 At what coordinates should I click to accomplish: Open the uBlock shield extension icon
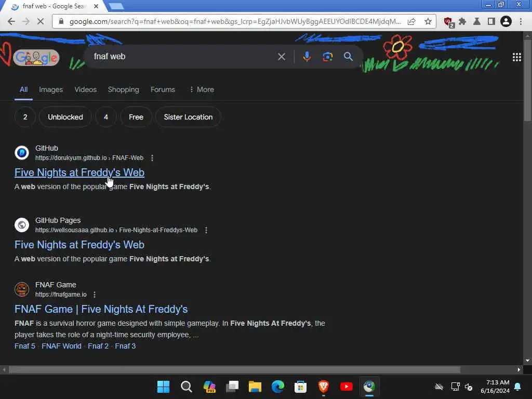(449, 22)
